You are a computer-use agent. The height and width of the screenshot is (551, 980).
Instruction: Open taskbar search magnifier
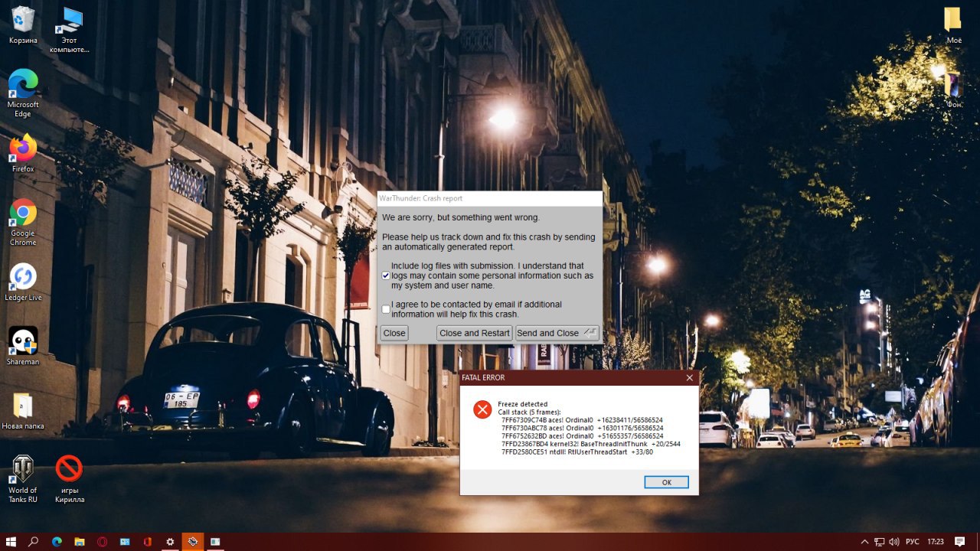pos(34,542)
